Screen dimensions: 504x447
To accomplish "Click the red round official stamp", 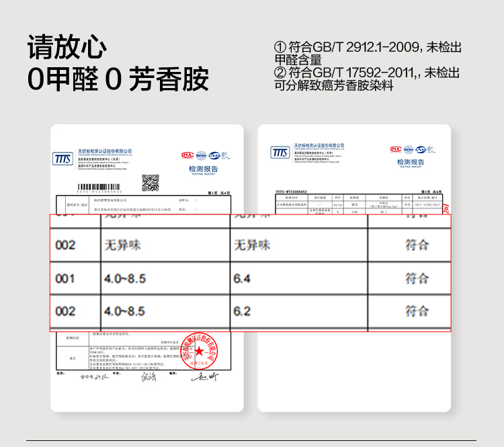I will (199, 351).
